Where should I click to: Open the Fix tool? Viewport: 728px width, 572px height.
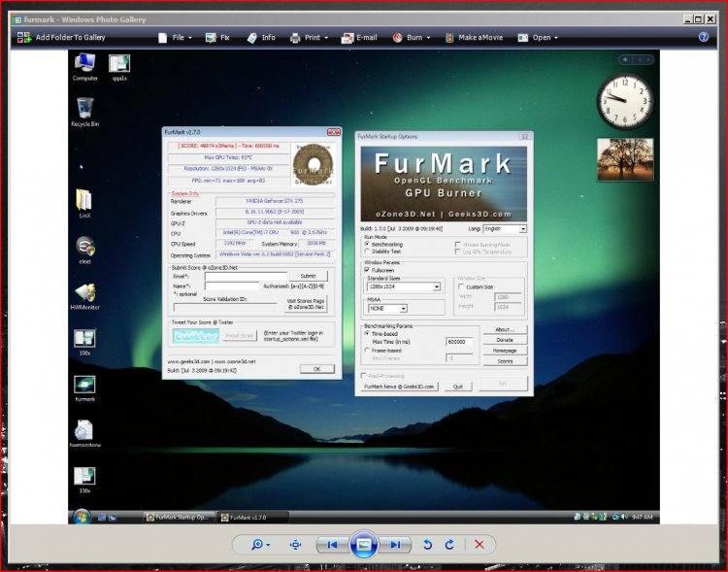point(217,38)
